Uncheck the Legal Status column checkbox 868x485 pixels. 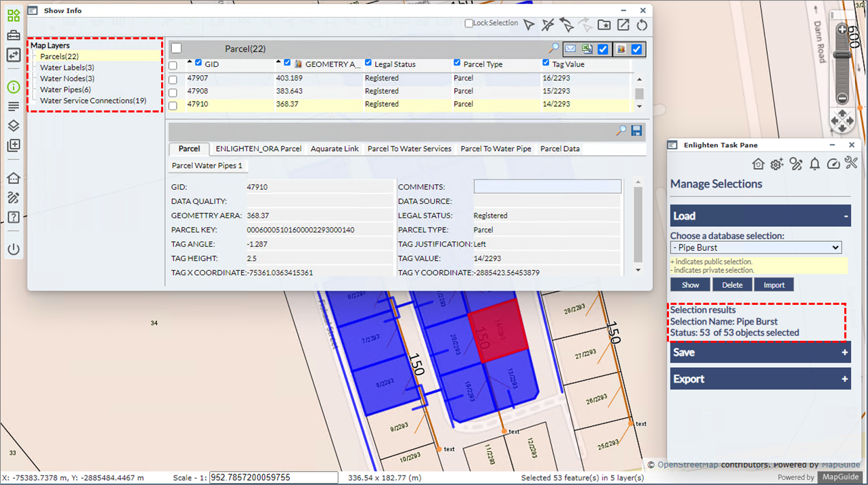coord(368,63)
